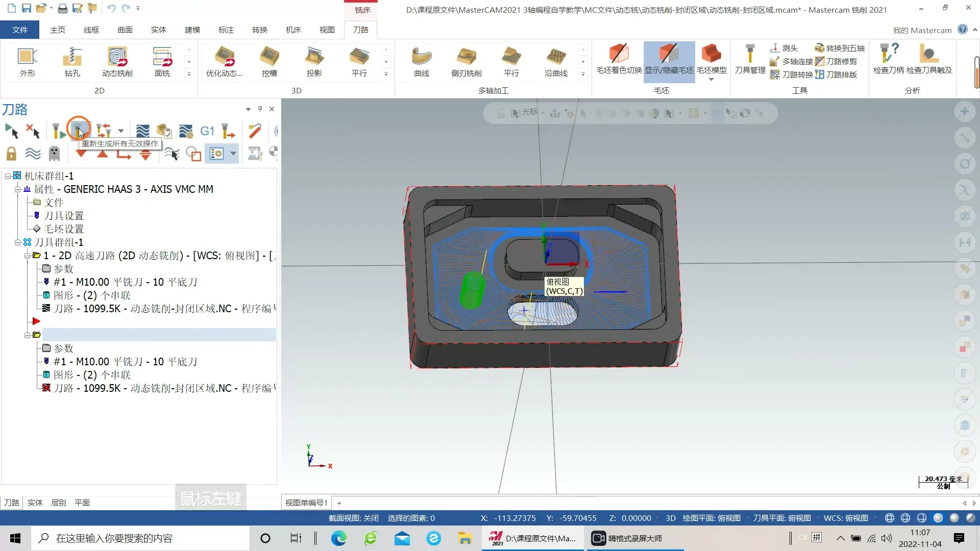Toggle toolpath display using the waves icon
The image size is (980, 551).
pyautogui.click(x=33, y=153)
